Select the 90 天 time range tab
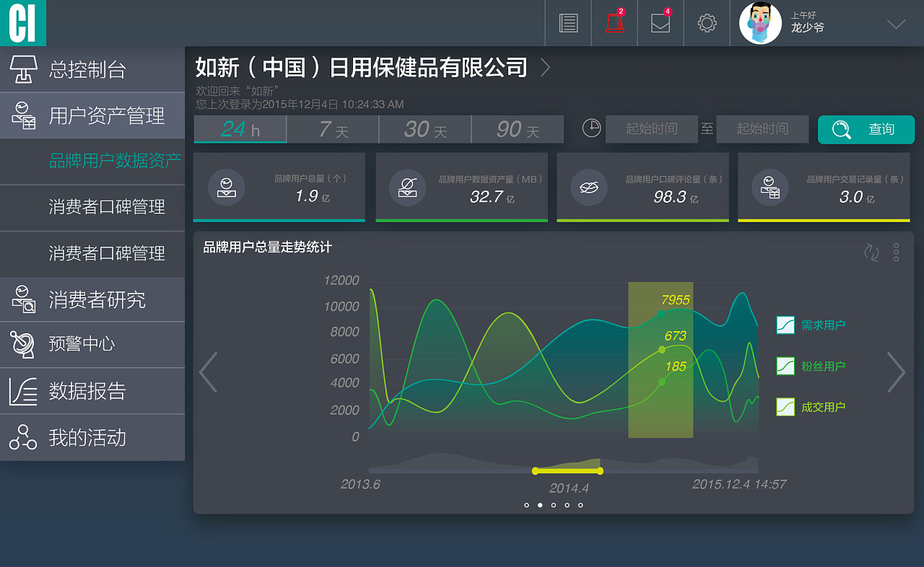924x567 pixels. coord(518,129)
